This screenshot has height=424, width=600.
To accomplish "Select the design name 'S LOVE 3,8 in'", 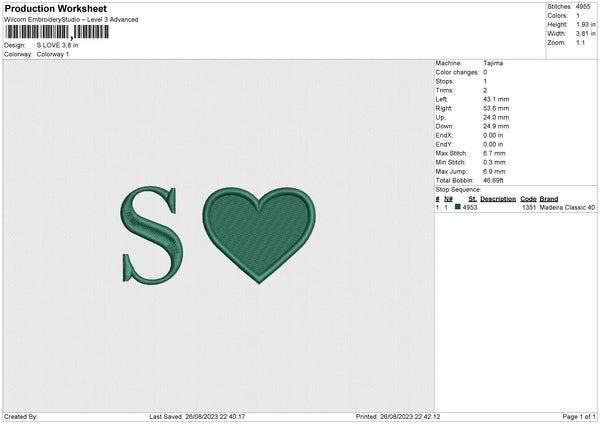I will (x=57, y=45).
